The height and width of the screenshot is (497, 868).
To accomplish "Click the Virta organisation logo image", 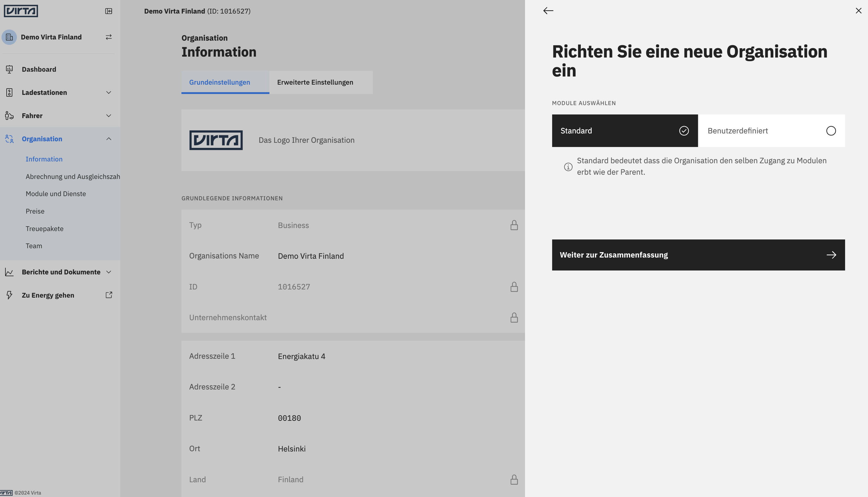I will pos(216,140).
